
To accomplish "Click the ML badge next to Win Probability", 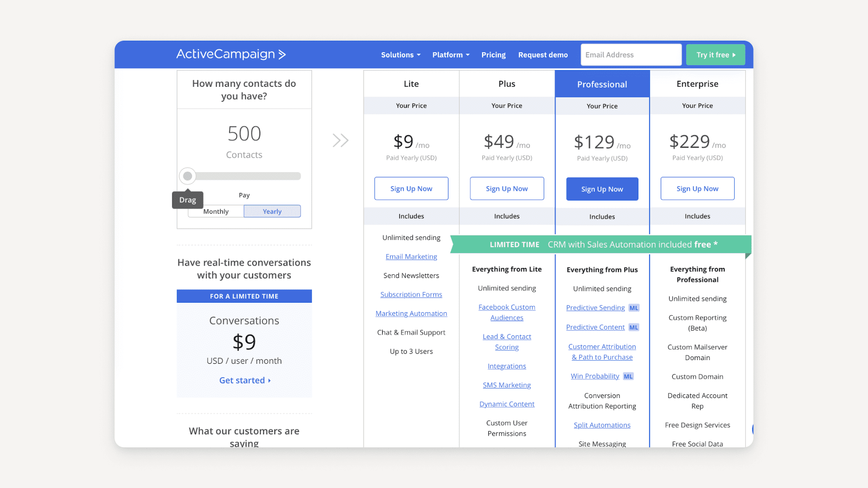I will pyautogui.click(x=628, y=376).
